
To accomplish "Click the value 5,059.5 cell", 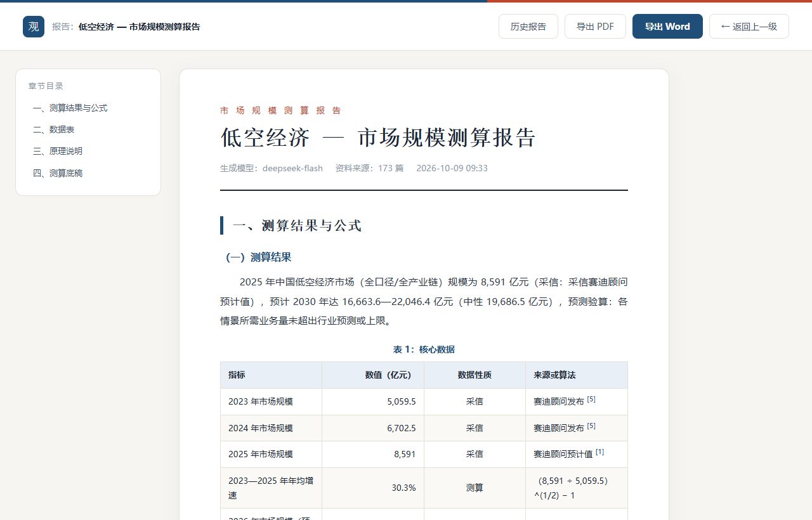I will [373, 401].
